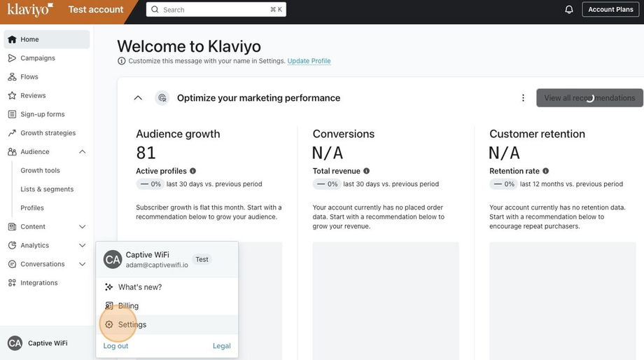Click the Update Profile link
Image resolution: width=644 pixels, height=360 pixels.
309,61
